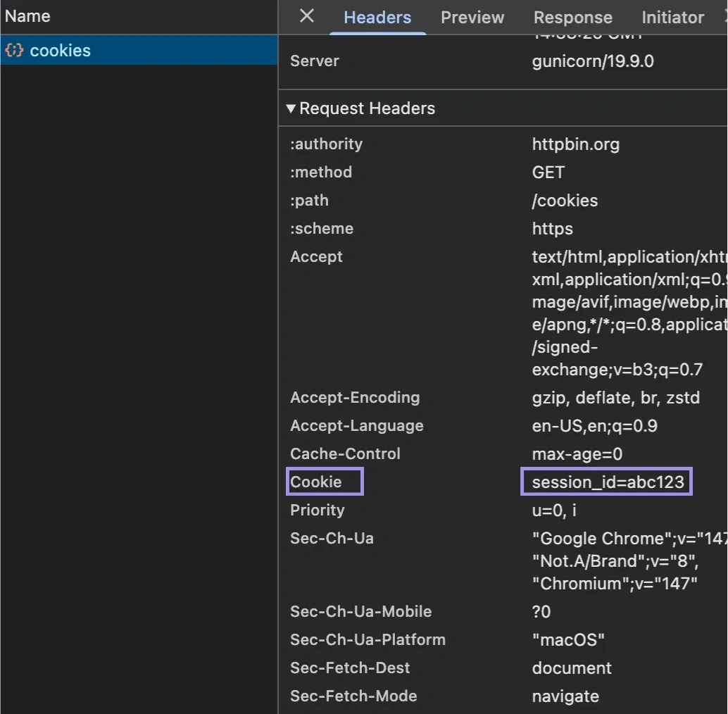The height and width of the screenshot is (714, 728).
Task: Click the Sec-Ch-Ua-Mobile header name
Action: [360, 611]
